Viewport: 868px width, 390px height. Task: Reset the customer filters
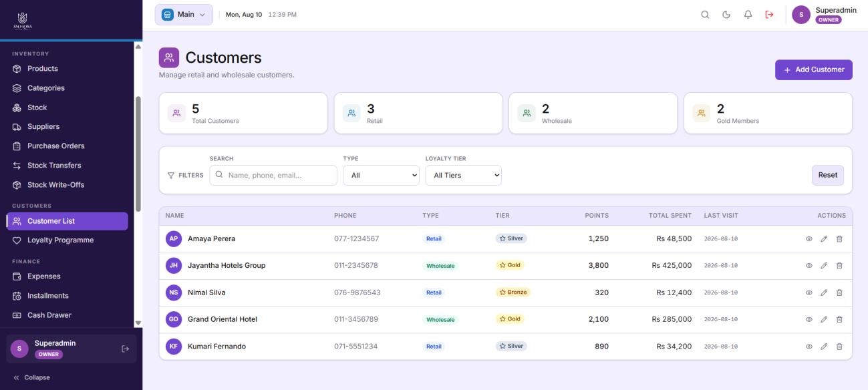click(827, 175)
